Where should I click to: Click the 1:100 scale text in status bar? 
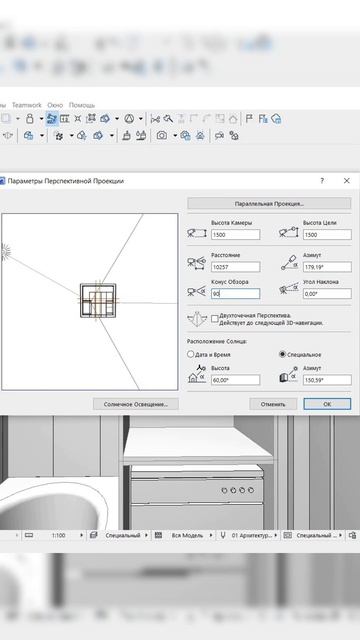coord(58,535)
